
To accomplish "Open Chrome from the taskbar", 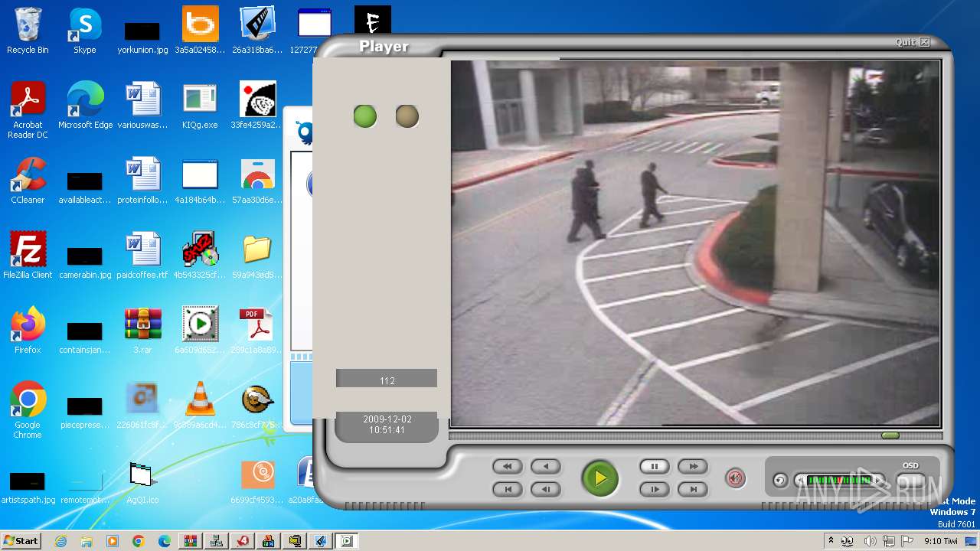I will click(x=139, y=541).
